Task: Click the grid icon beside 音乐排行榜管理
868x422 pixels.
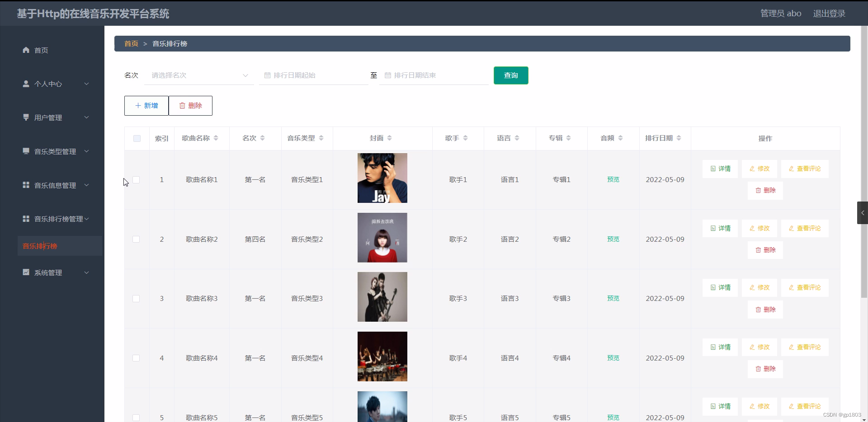Action: 26,219
